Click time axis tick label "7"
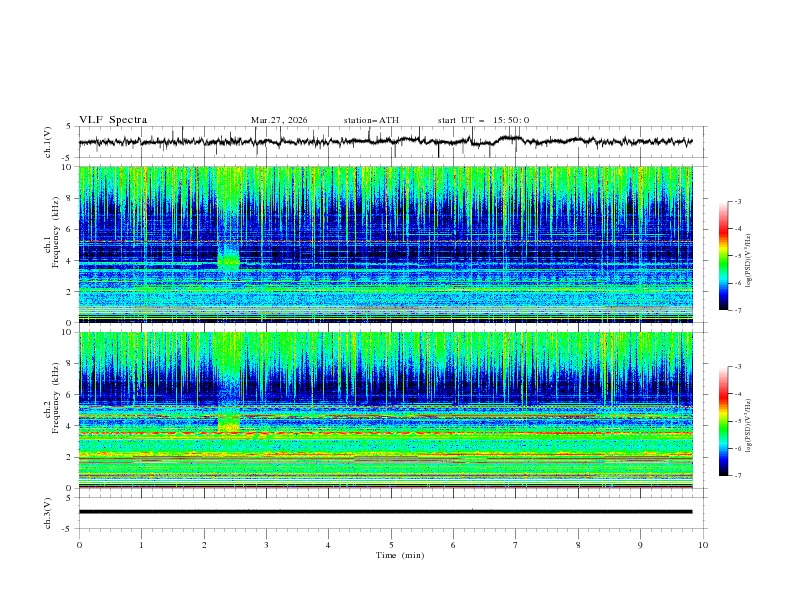The height and width of the screenshot is (612, 792). click(516, 545)
